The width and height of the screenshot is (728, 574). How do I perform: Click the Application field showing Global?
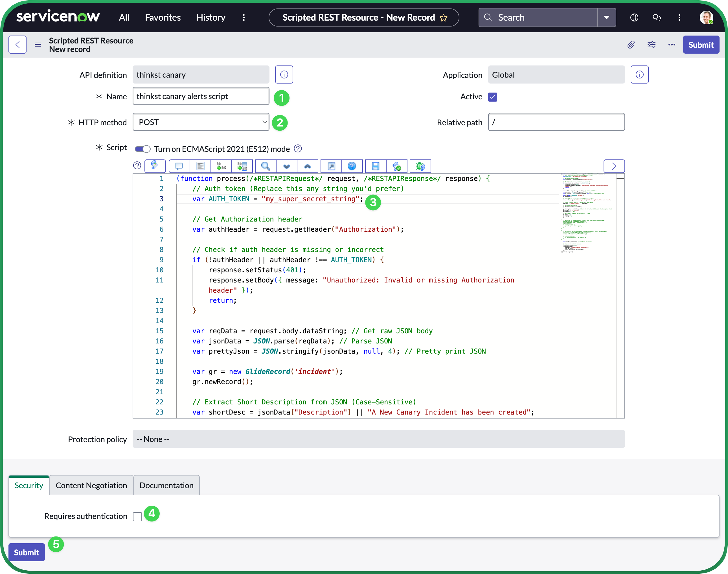point(556,74)
